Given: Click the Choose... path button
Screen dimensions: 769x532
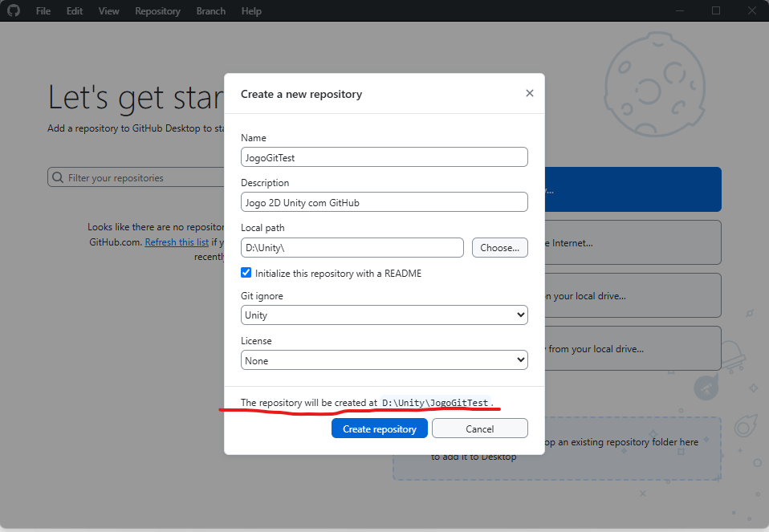Looking at the screenshot, I should pyautogui.click(x=499, y=247).
